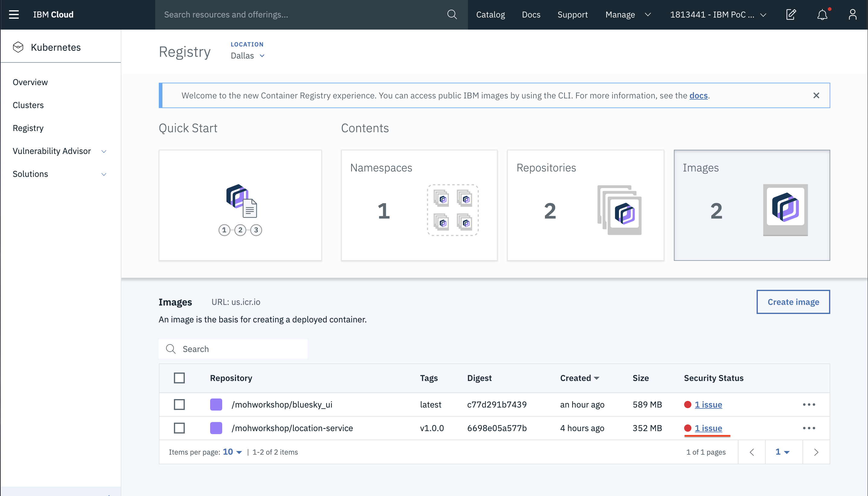Open the Support menu item
The width and height of the screenshot is (868, 496).
pyautogui.click(x=572, y=14)
